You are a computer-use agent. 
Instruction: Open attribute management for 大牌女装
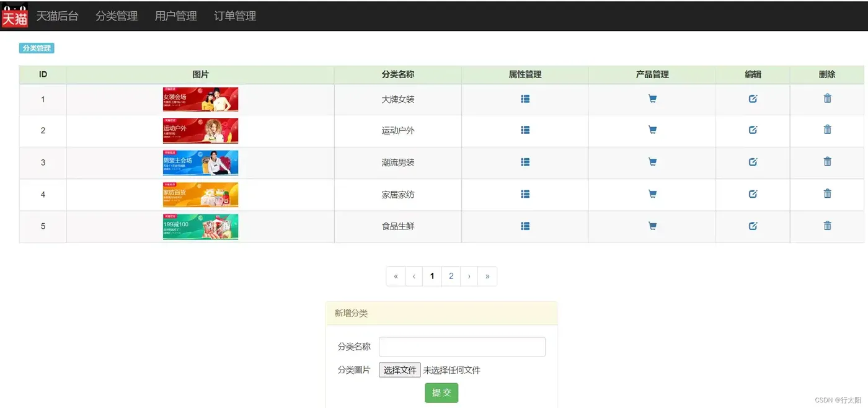coord(525,99)
